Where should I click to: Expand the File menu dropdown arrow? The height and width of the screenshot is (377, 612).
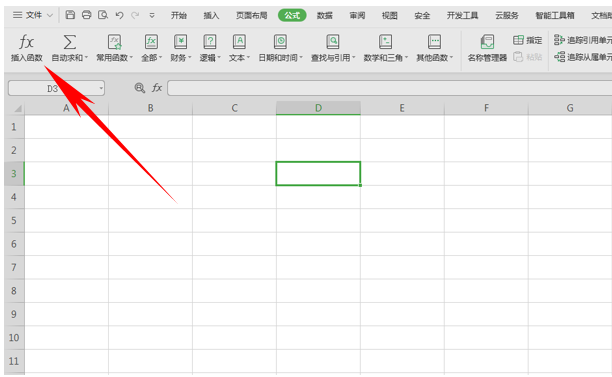point(50,15)
